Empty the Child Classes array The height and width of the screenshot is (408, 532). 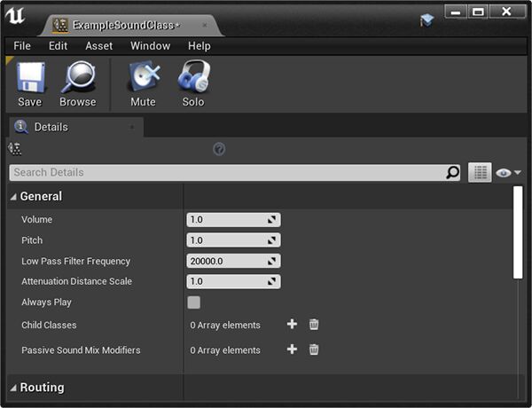[x=314, y=324]
